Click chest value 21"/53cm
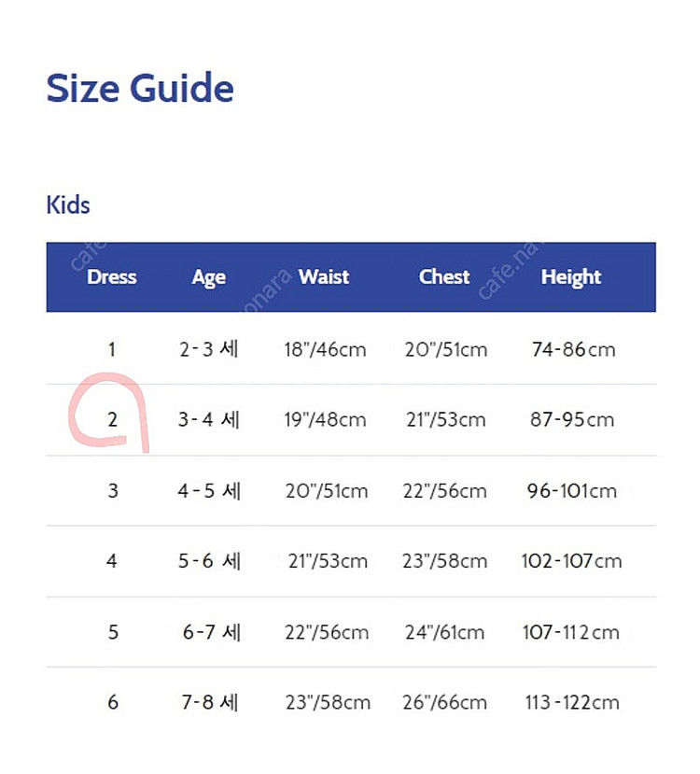700x774 pixels. click(x=446, y=419)
